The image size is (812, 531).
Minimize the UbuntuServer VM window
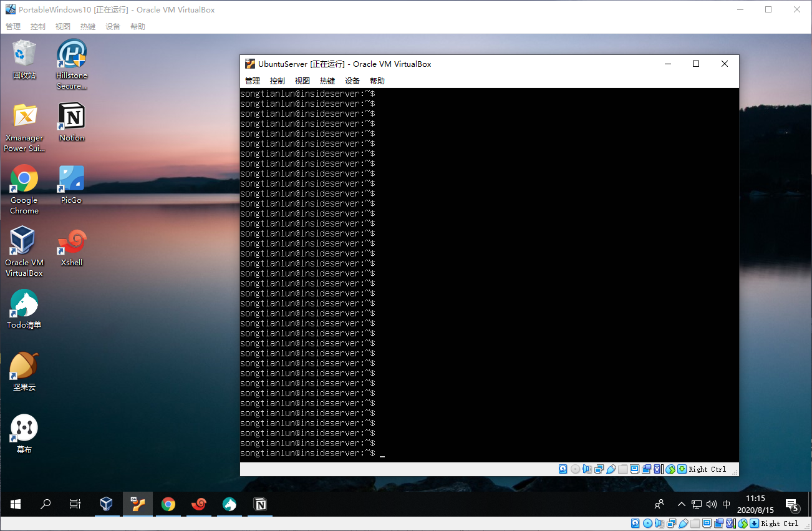click(x=667, y=64)
